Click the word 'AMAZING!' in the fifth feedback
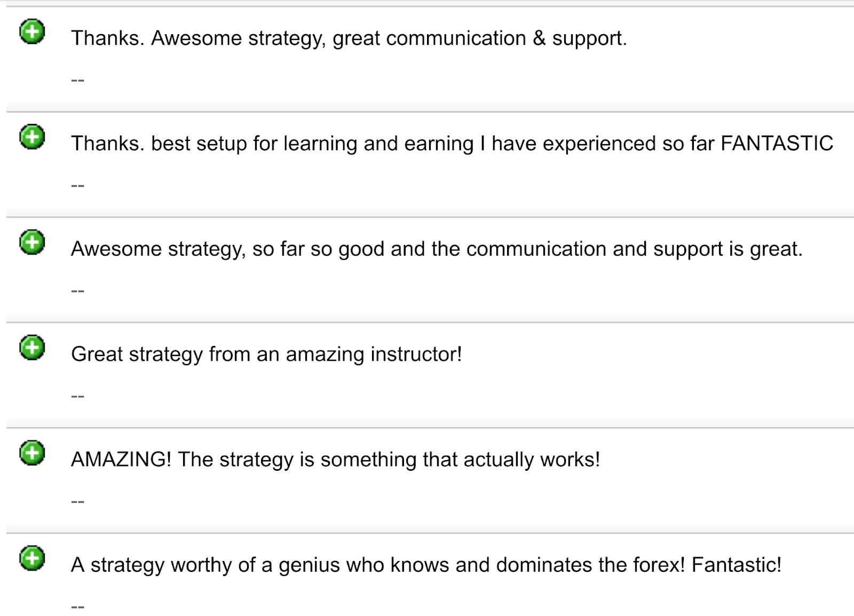 pyautogui.click(x=121, y=460)
